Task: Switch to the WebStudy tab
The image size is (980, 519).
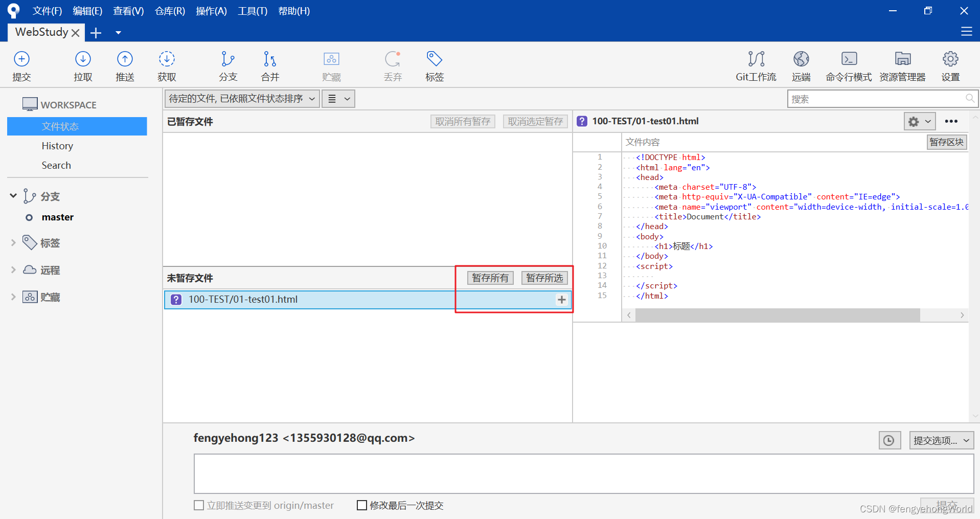Action: (41, 32)
